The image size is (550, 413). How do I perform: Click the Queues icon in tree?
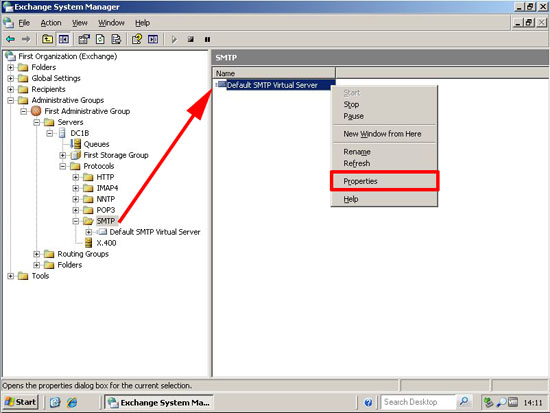(75, 144)
